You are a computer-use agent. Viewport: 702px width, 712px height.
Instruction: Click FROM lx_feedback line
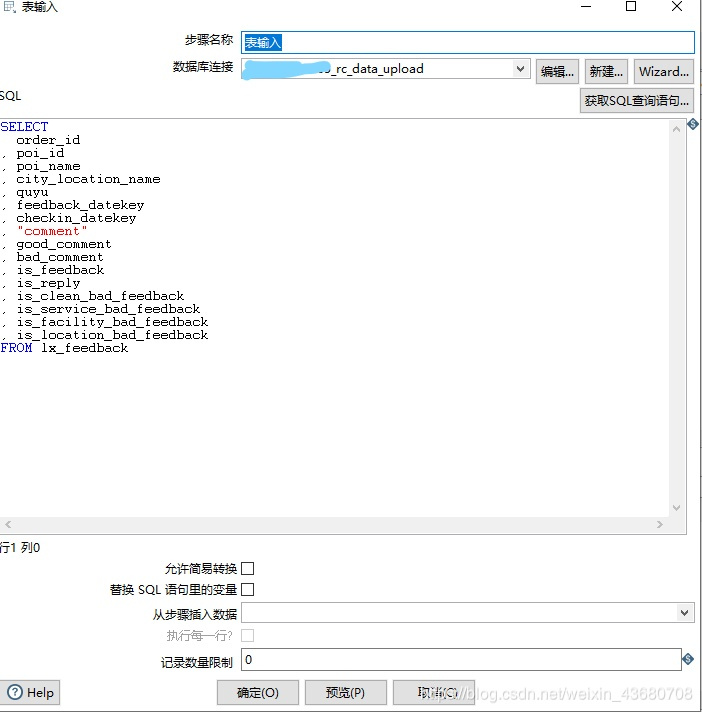click(x=64, y=348)
